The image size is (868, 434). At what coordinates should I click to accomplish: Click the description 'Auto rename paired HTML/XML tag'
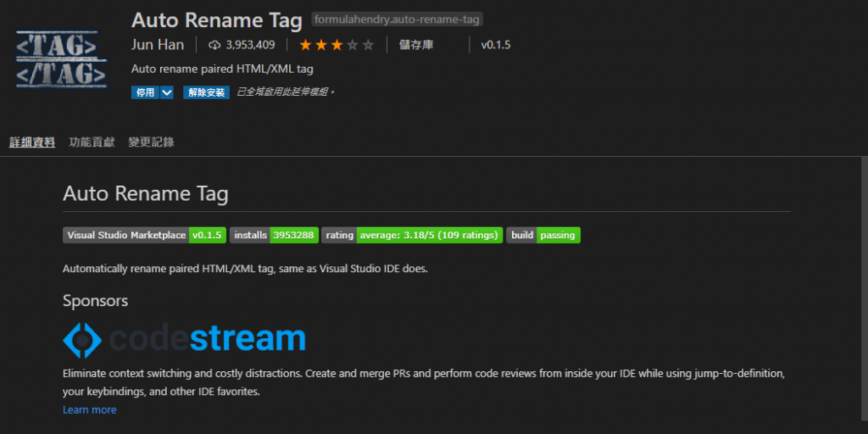coord(223,70)
